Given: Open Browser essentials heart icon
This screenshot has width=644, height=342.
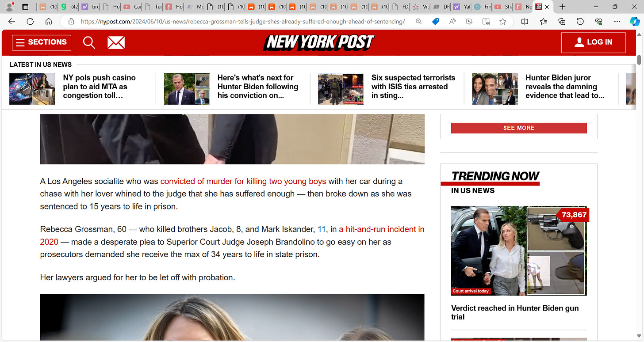Looking at the screenshot, I should tap(599, 21).
